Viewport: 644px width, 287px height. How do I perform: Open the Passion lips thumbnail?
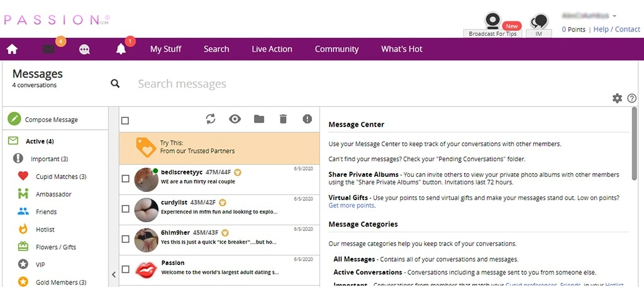146,270
